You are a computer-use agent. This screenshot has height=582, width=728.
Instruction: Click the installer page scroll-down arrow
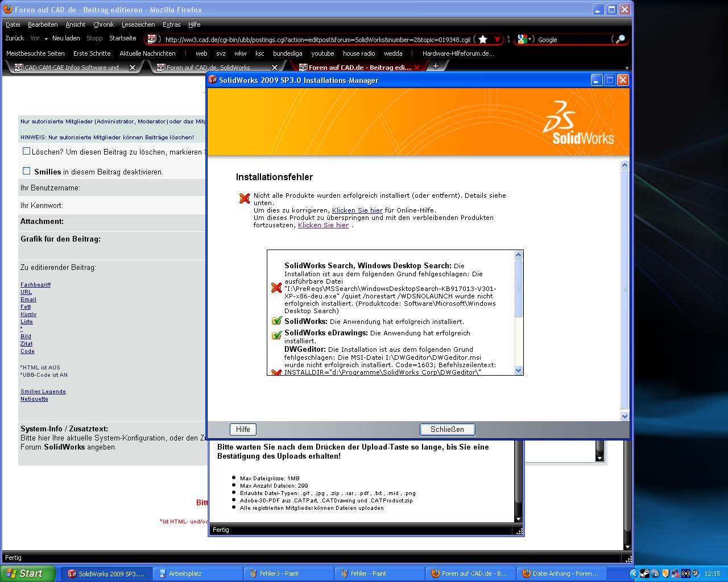(x=624, y=416)
